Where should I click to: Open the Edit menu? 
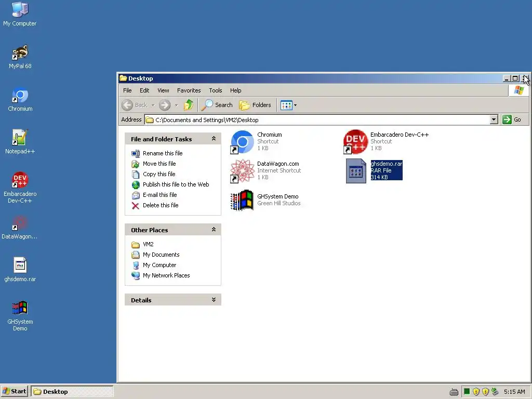(144, 90)
